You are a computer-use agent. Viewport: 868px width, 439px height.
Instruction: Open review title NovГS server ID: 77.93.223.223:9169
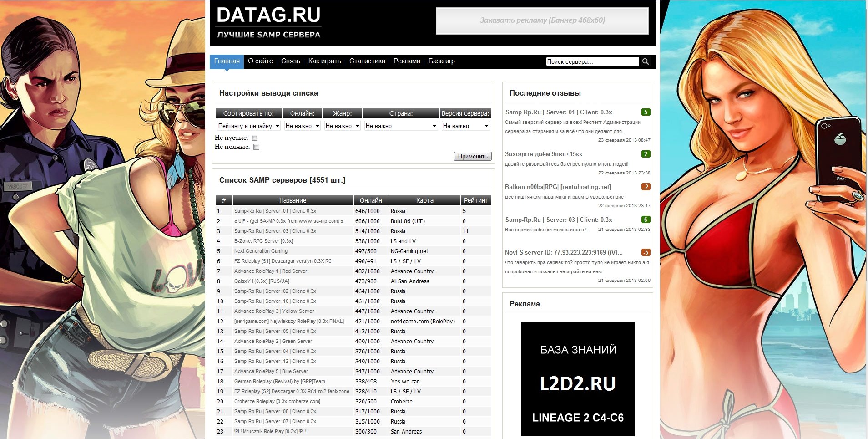click(x=564, y=252)
